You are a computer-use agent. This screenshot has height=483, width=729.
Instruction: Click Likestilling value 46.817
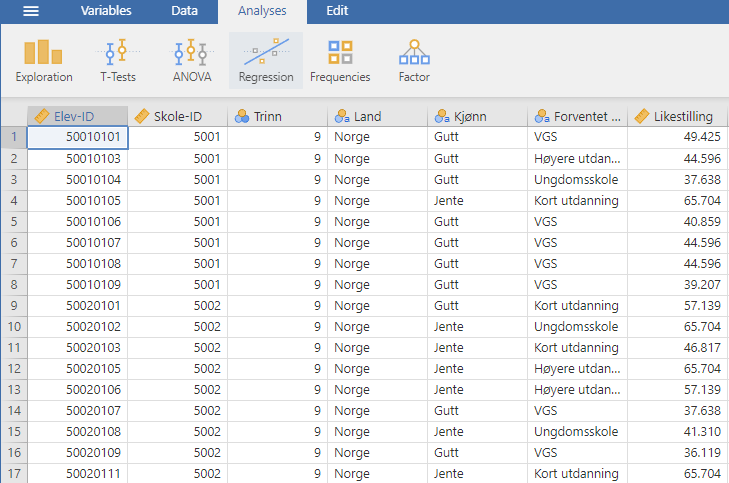[x=677, y=348]
